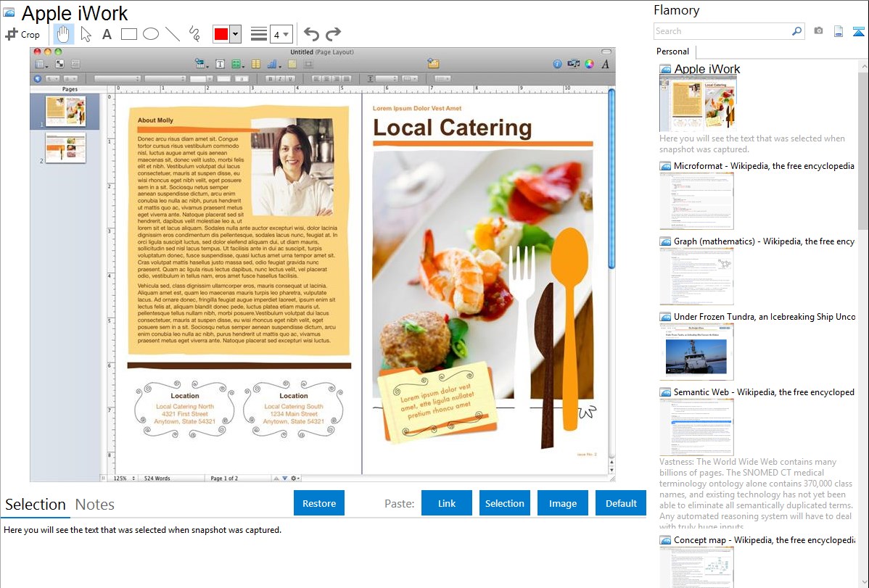Open Concept map Wikipedia snapshot

[764, 539]
